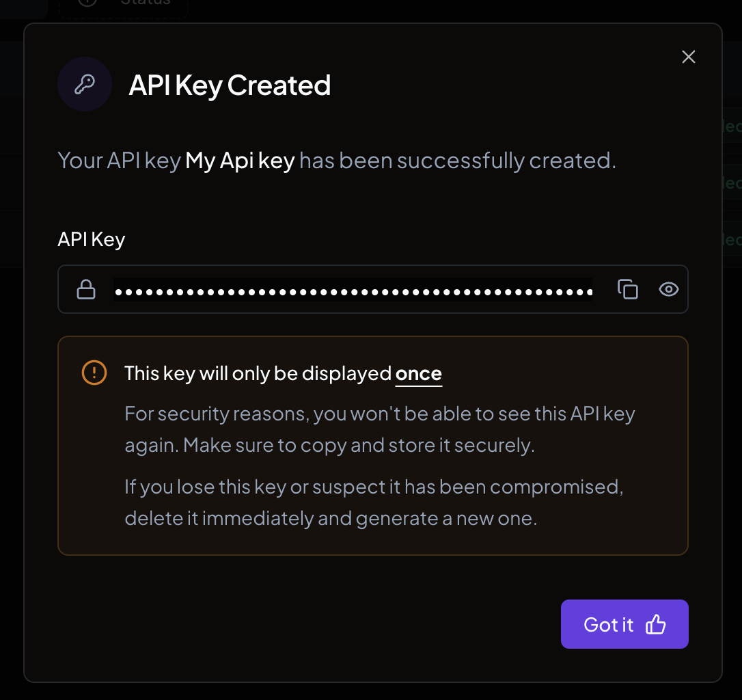Dismiss the dialog with the X icon
742x700 pixels.
pos(688,57)
